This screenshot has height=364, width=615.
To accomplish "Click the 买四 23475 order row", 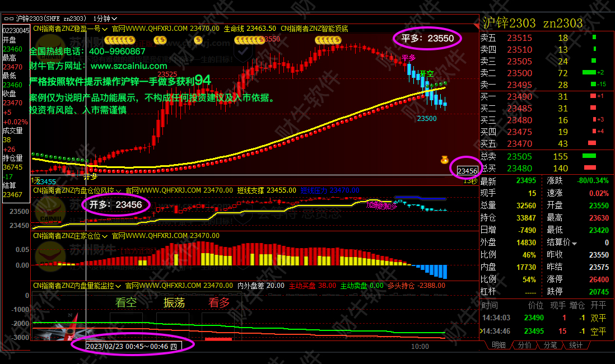I will [x=546, y=132].
